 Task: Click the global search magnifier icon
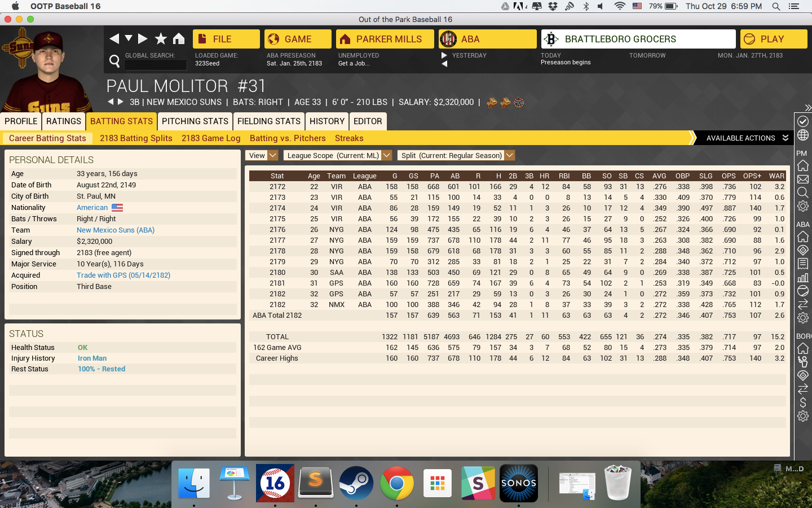pyautogui.click(x=114, y=61)
